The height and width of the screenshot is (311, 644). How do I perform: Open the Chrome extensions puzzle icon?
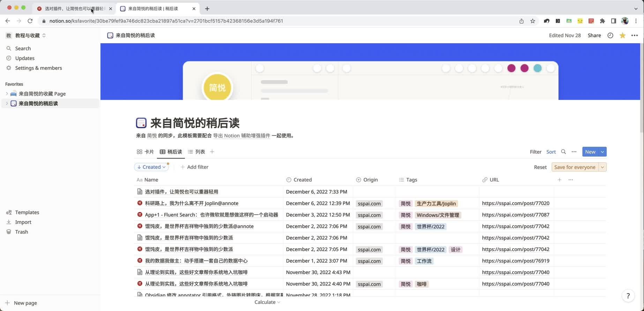602,21
